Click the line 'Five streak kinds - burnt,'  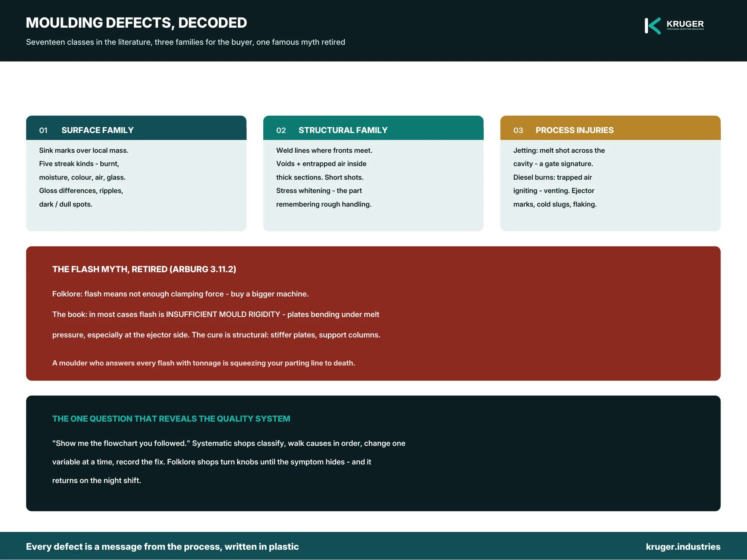coord(79,164)
